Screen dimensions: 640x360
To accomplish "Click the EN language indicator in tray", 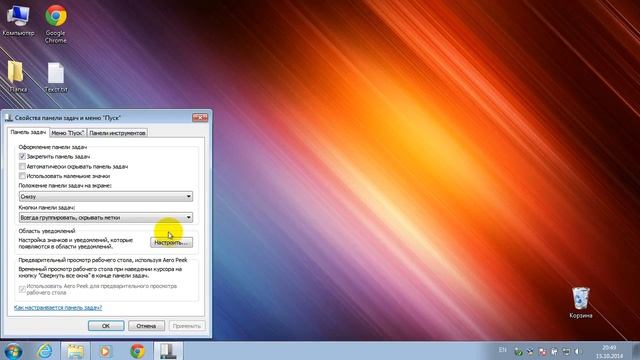I will (x=502, y=350).
